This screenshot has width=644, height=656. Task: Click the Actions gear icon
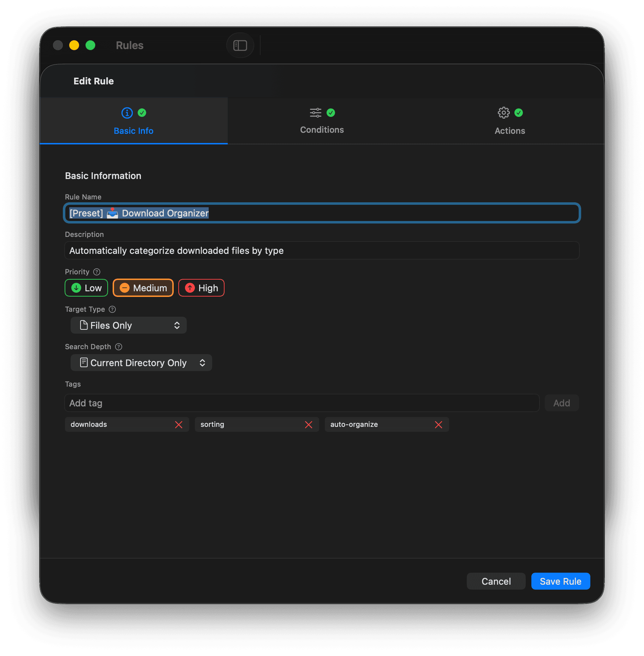pos(503,113)
